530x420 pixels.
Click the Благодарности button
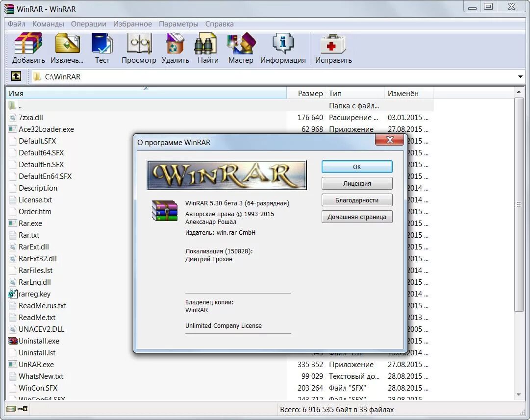357,200
